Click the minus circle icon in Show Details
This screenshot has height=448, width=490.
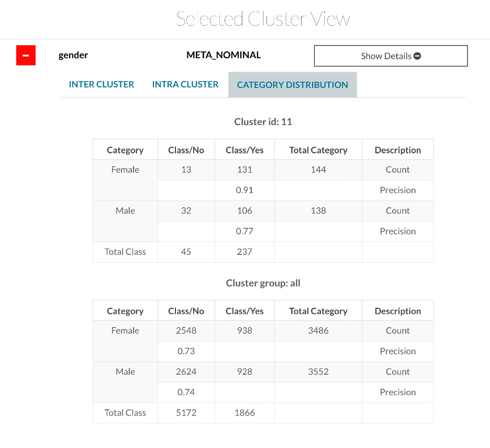[417, 56]
